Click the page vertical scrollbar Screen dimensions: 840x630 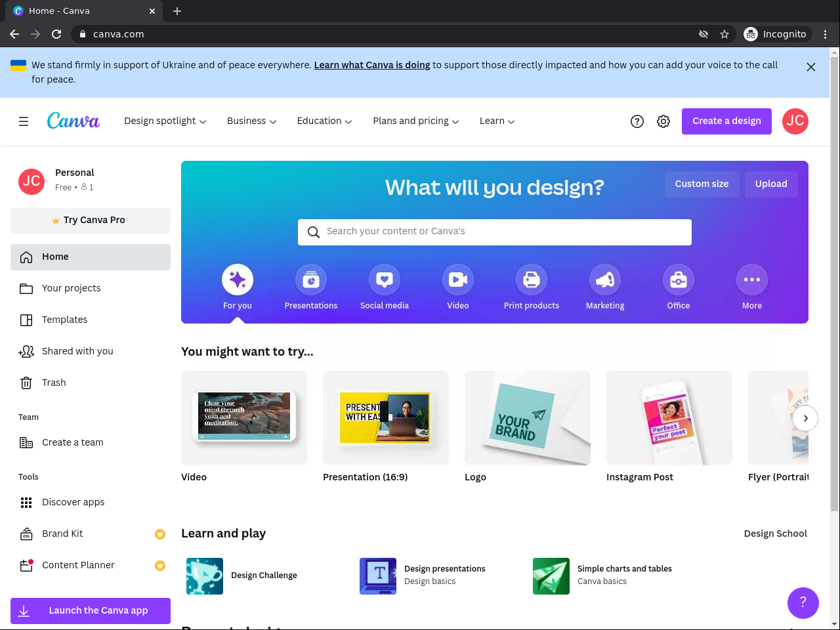pos(835,283)
